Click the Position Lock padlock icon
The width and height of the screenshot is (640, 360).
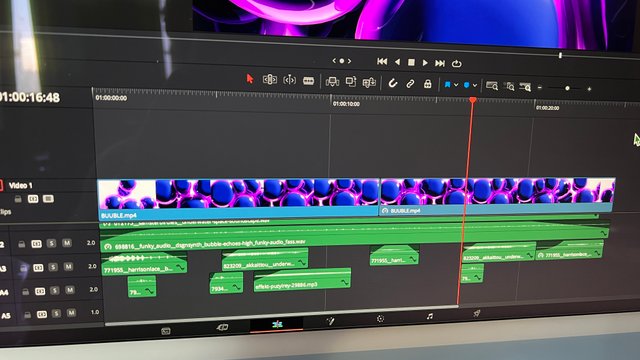click(x=427, y=84)
